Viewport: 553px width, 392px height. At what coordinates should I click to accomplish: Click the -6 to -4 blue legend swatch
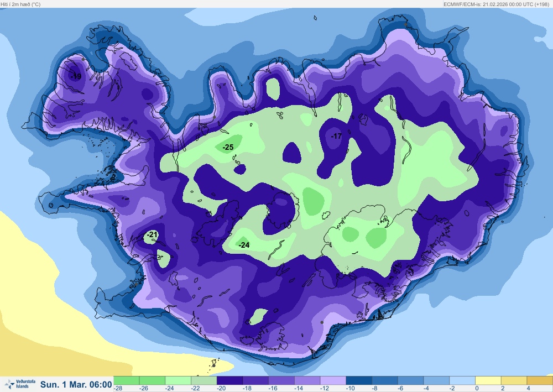click(411, 380)
